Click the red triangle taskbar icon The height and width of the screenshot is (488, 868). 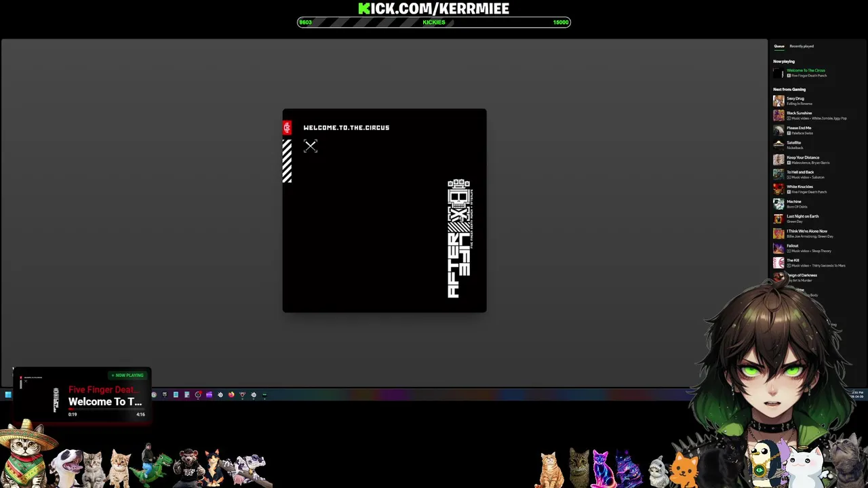point(242,394)
